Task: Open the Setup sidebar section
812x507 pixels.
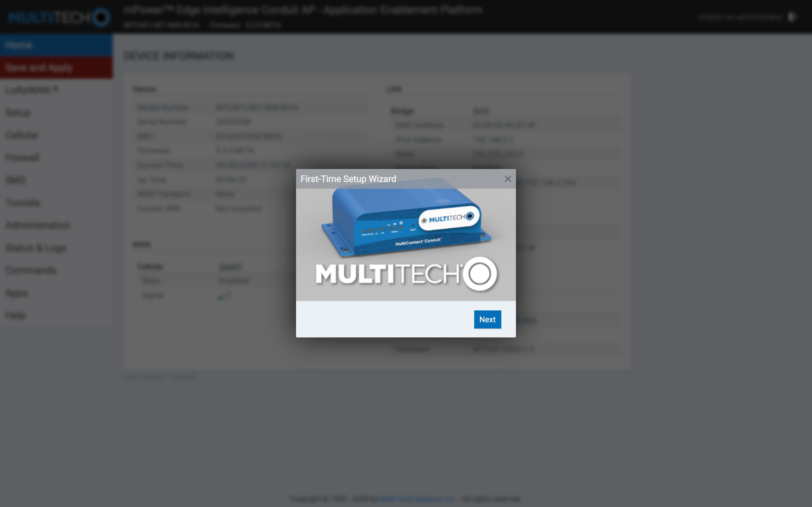Action: click(x=18, y=113)
